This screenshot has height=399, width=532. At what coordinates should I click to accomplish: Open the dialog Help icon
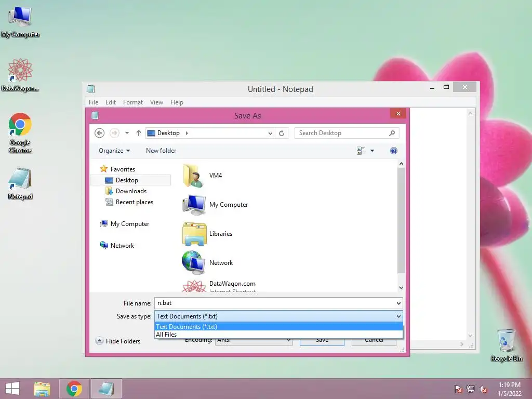pyautogui.click(x=394, y=151)
